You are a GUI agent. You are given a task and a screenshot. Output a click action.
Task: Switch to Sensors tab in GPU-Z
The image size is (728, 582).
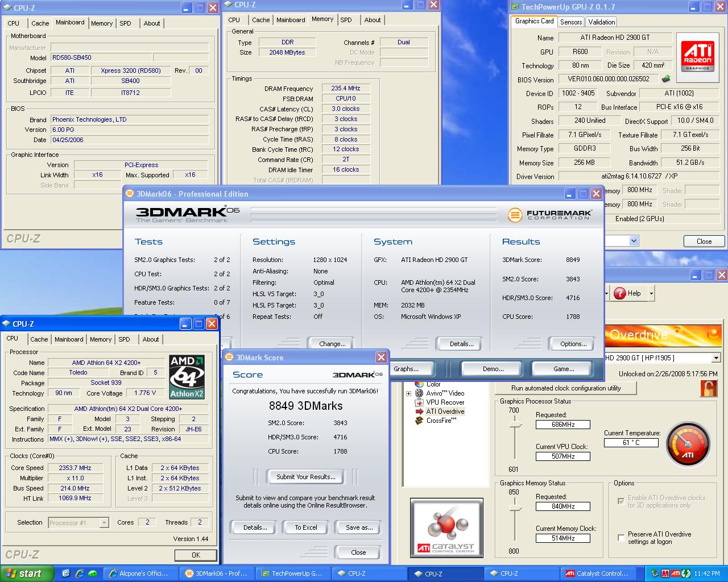click(x=571, y=22)
